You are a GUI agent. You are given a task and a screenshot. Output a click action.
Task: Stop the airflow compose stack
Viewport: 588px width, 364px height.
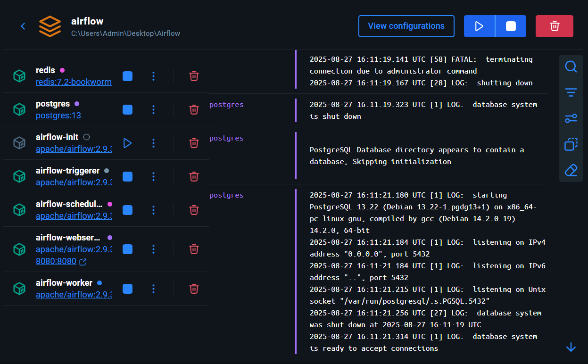[511, 26]
